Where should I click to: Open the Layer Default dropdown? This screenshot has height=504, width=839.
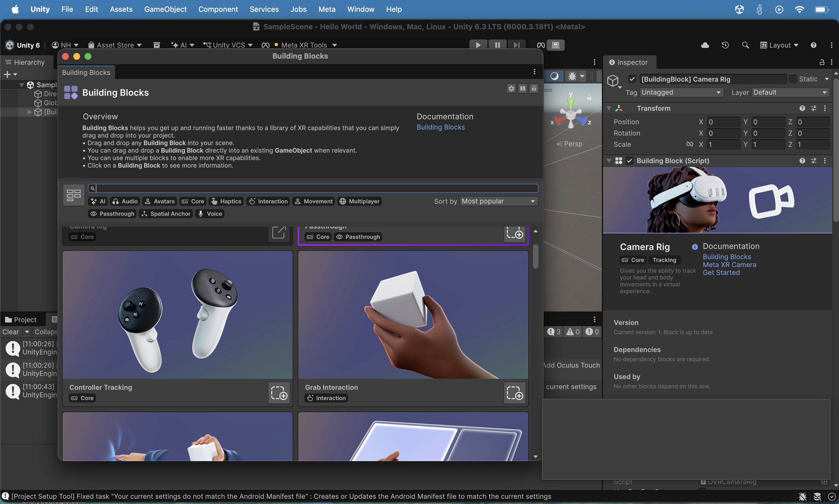click(x=791, y=92)
